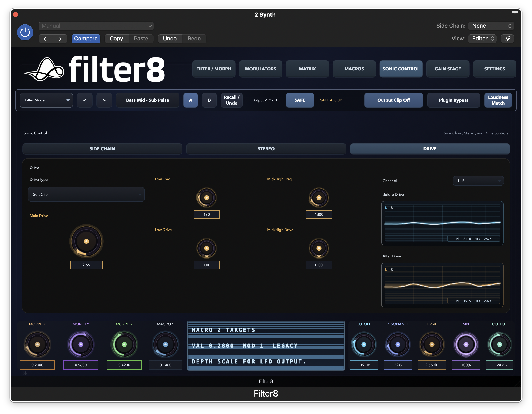Click the Filter8 bird logo

44,69
